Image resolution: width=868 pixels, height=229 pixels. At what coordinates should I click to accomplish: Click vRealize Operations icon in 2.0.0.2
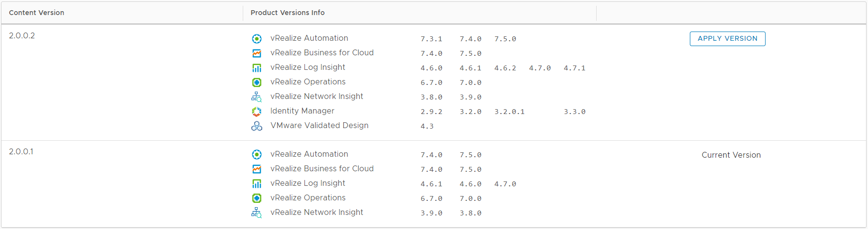coord(257,82)
